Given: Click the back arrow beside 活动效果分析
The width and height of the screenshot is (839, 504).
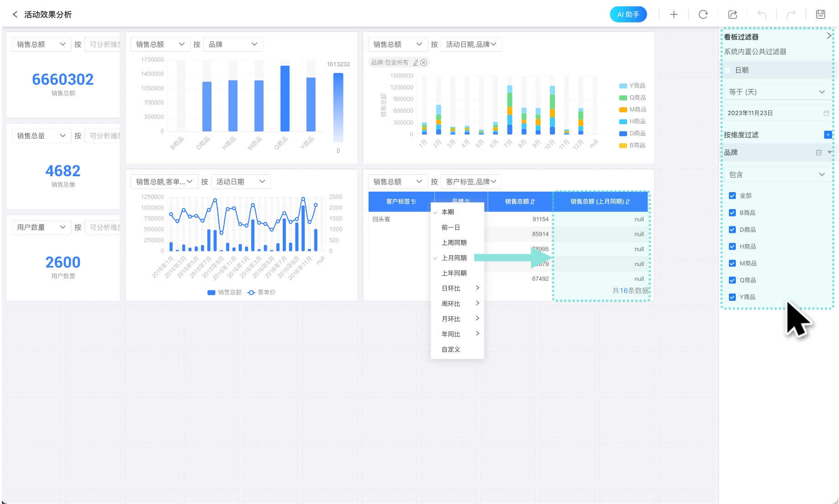Looking at the screenshot, I should 15,15.
